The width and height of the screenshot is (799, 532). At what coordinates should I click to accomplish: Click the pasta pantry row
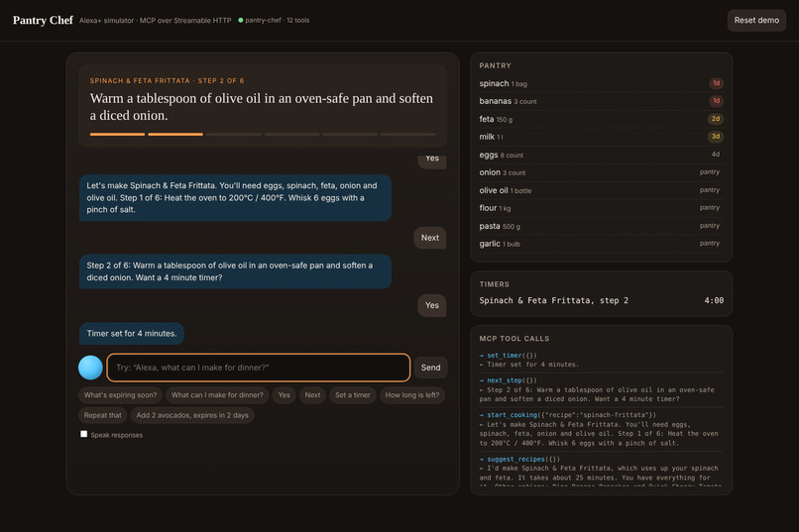[x=602, y=226]
